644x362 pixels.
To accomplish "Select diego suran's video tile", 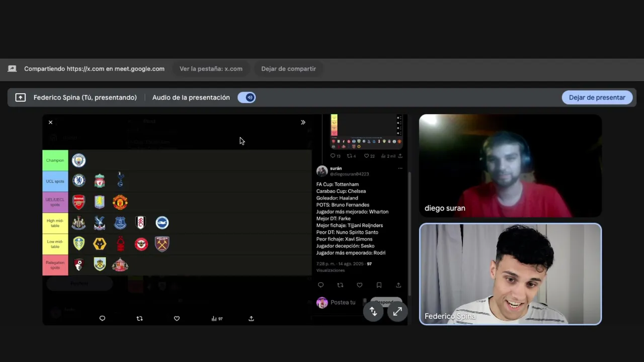I will point(510,166).
